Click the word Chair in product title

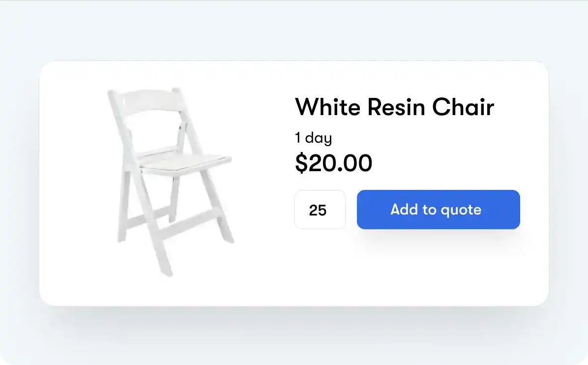[x=463, y=107]
